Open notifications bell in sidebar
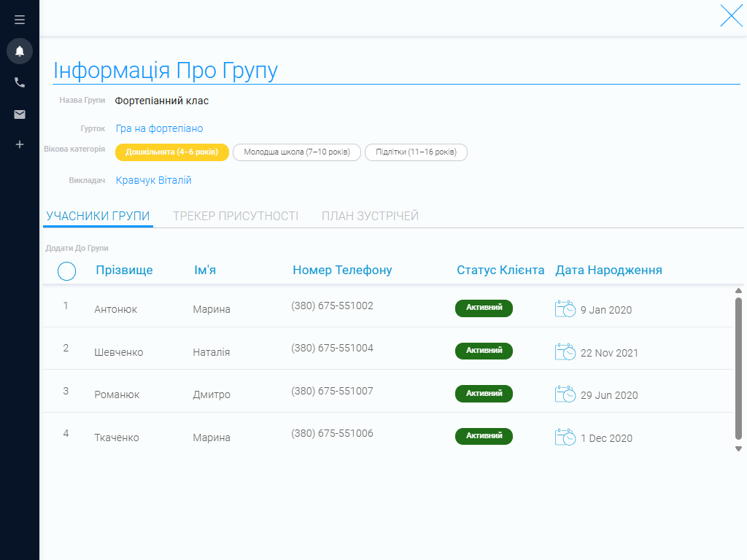This screenshot has height=560, width=747. pos(20,51)
